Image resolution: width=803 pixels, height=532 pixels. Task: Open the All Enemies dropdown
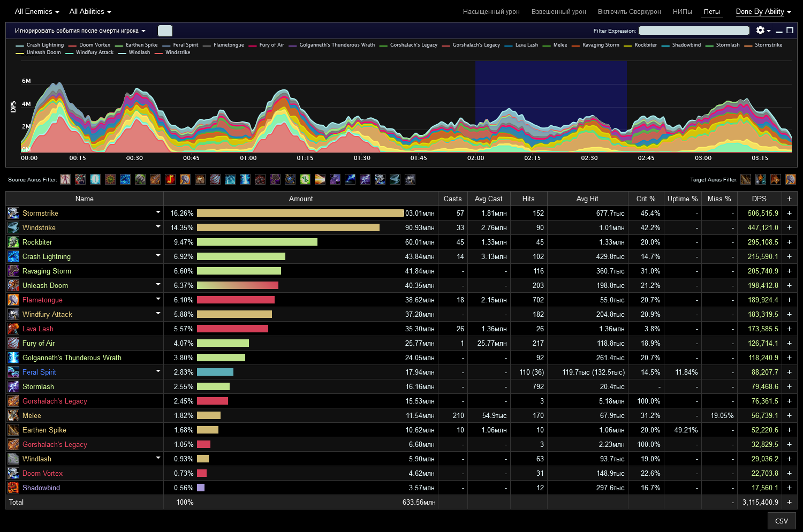click(37, 11)
